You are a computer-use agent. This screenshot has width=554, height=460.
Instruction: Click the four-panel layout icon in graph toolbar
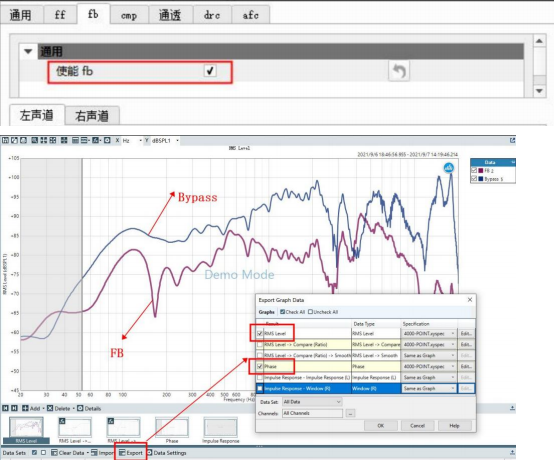click(x=64, y=140)
